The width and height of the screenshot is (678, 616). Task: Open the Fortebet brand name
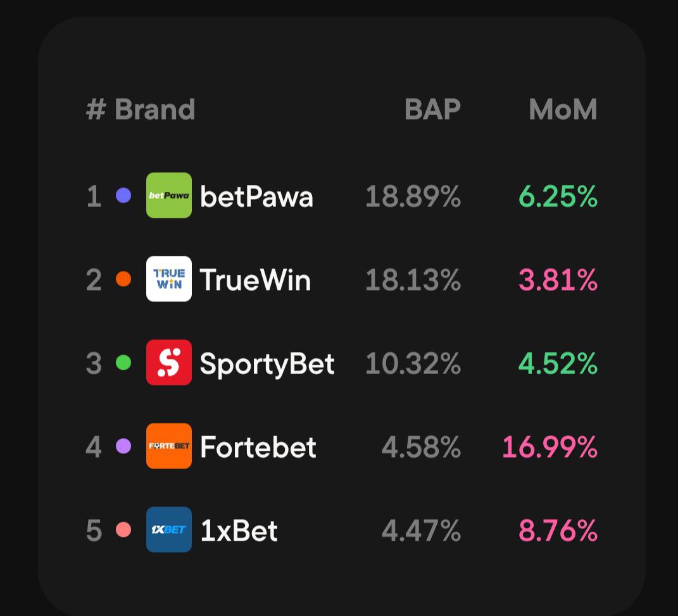point(258,447)
